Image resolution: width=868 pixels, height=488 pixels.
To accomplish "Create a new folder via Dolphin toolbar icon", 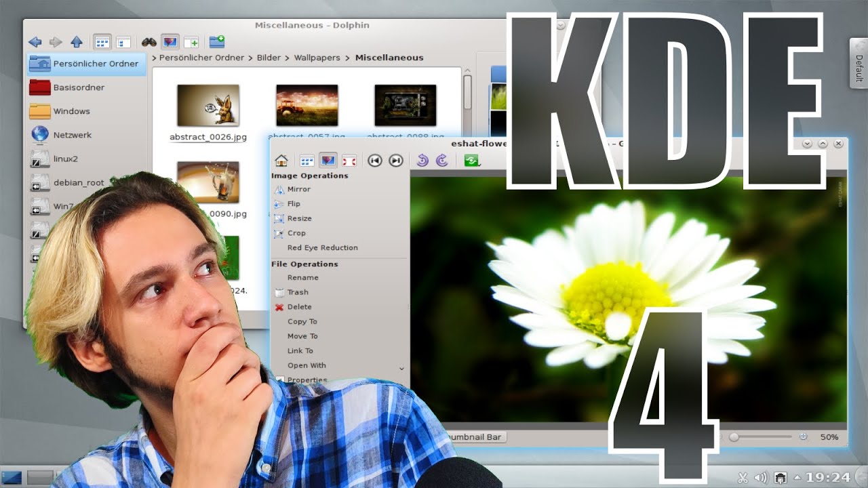I will coord(217,42).
